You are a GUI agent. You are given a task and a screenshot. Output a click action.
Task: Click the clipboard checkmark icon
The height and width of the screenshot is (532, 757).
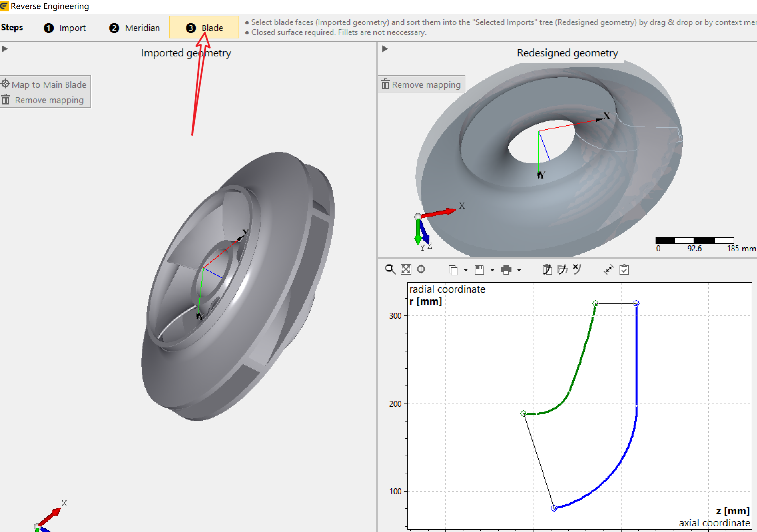tap(624, 269)
